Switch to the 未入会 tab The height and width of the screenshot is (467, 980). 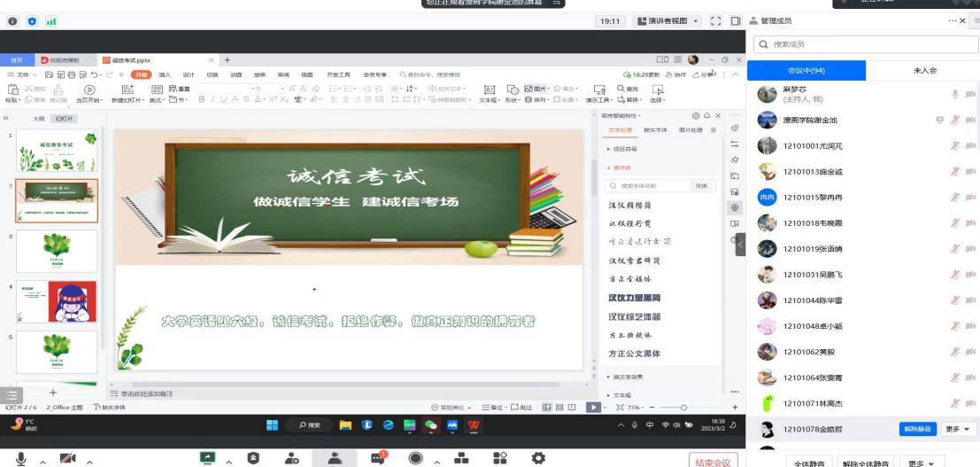(924, 70)
